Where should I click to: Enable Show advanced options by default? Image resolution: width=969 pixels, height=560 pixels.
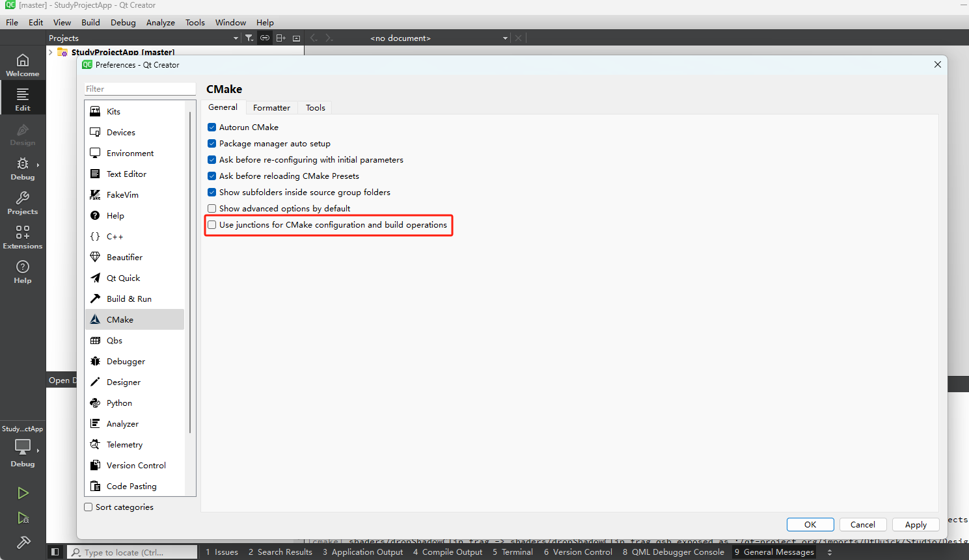tap(212, 208)
